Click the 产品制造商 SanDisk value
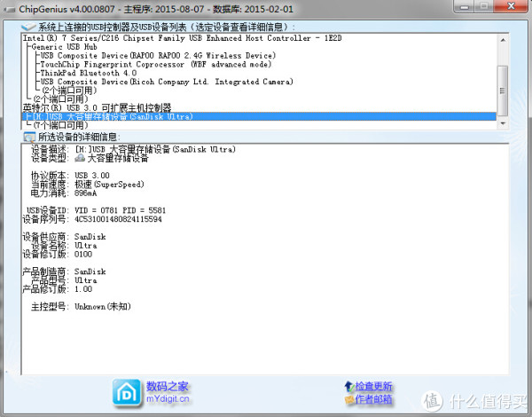532x417 pixels. pyautogui.click(x=90, y=271)
